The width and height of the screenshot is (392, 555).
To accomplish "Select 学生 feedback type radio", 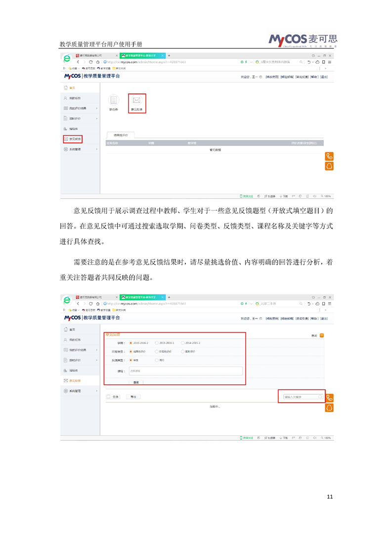I will [x=131, y=360].
